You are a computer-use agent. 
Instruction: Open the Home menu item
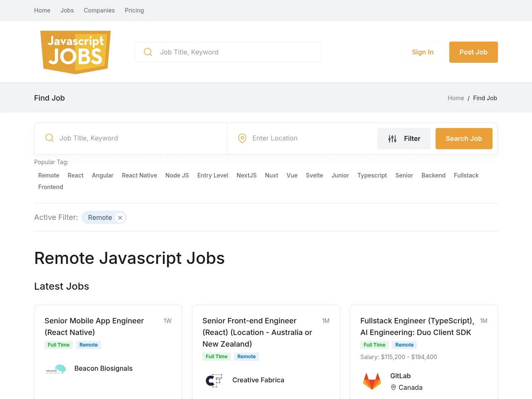point(42,10)
